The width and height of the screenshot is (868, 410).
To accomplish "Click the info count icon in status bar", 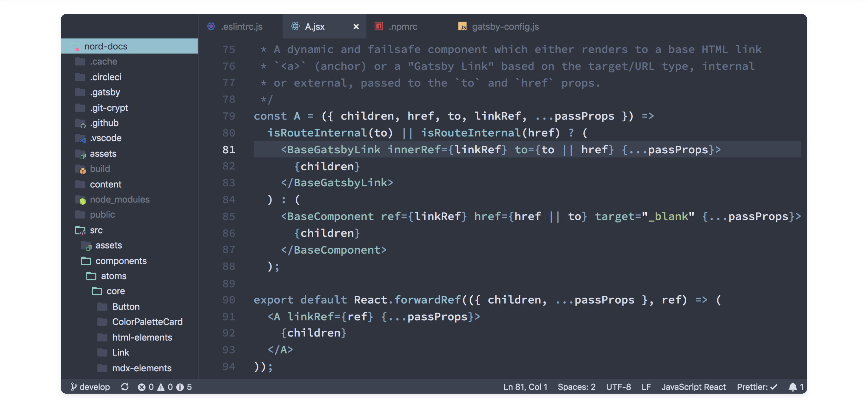I will point(180,387).
